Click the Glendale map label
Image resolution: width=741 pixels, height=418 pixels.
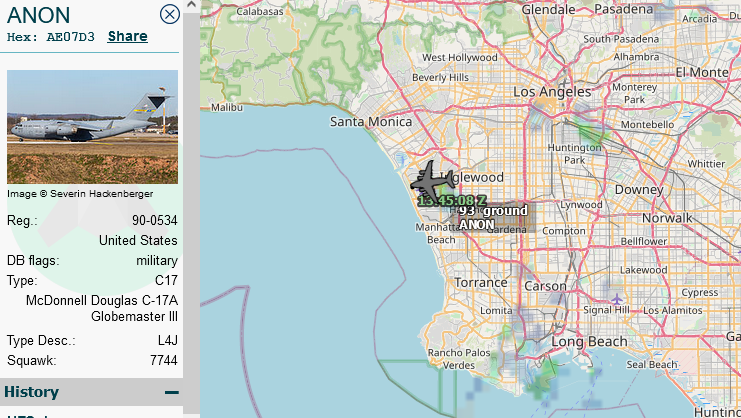coord(548,9)
